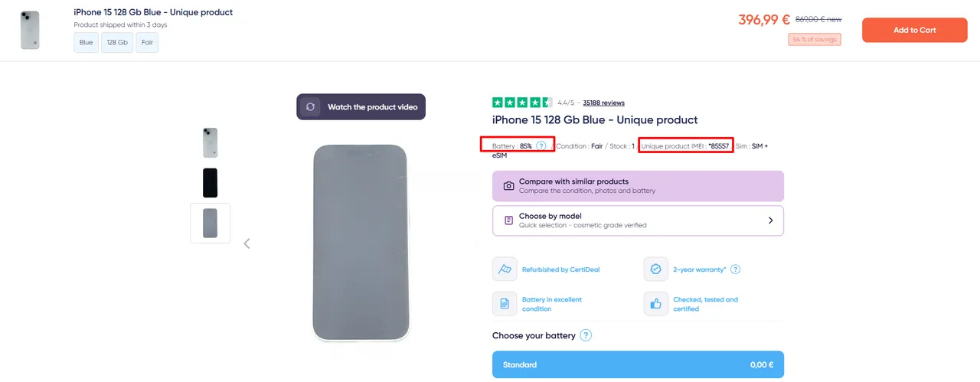
Task: Click the 2-year warranty badge icon
Action: (655, 269)
